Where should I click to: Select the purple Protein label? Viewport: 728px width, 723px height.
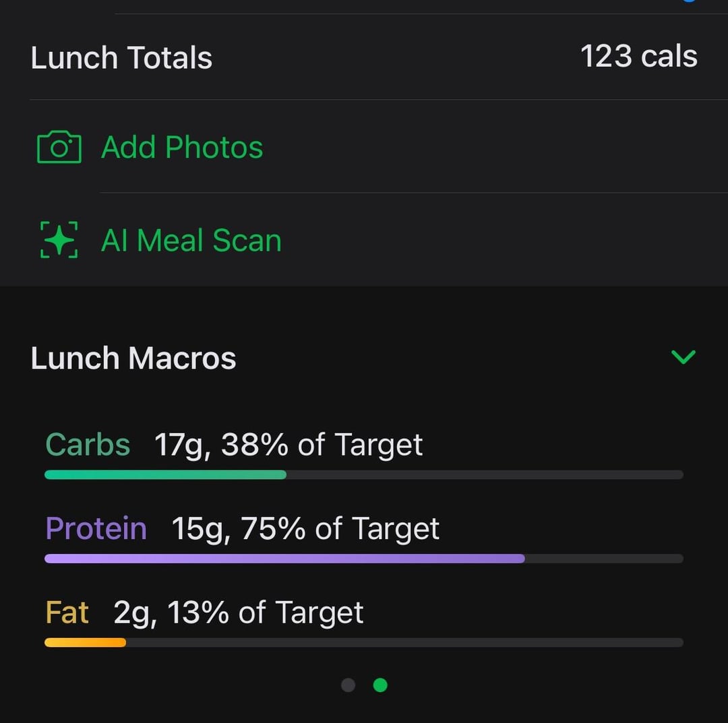96,528
